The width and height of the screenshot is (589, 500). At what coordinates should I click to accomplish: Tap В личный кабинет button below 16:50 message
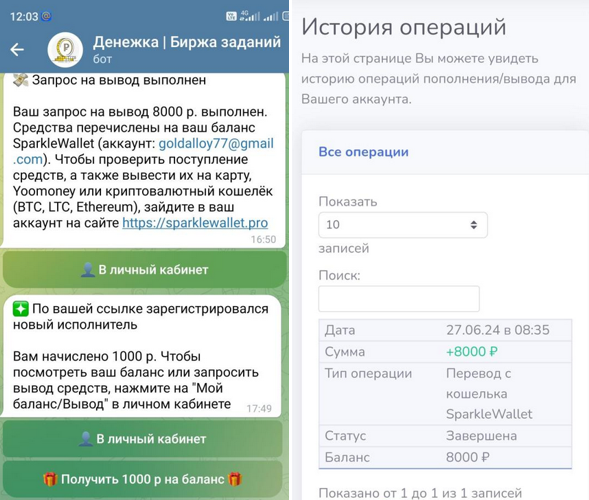(x=144, y=269)
